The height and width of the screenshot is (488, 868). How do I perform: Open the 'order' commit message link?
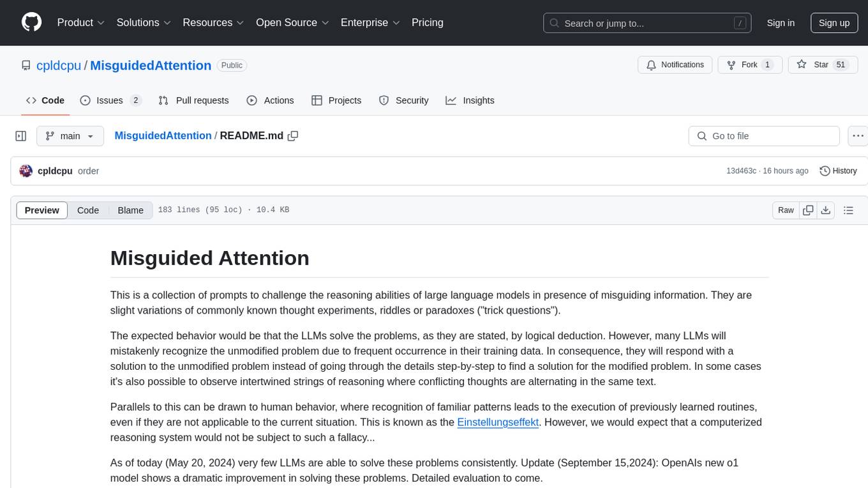click(88, 171)
